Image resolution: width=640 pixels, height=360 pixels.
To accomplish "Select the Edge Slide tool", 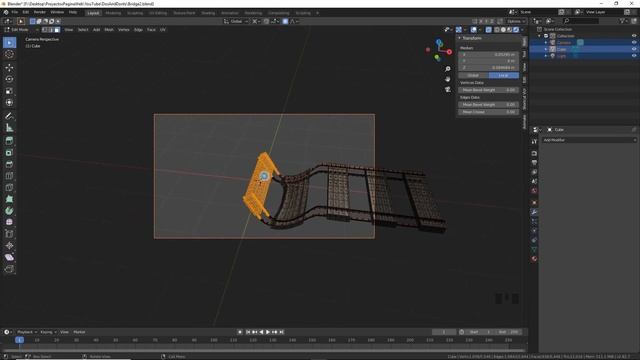I will tap(9, 234).
